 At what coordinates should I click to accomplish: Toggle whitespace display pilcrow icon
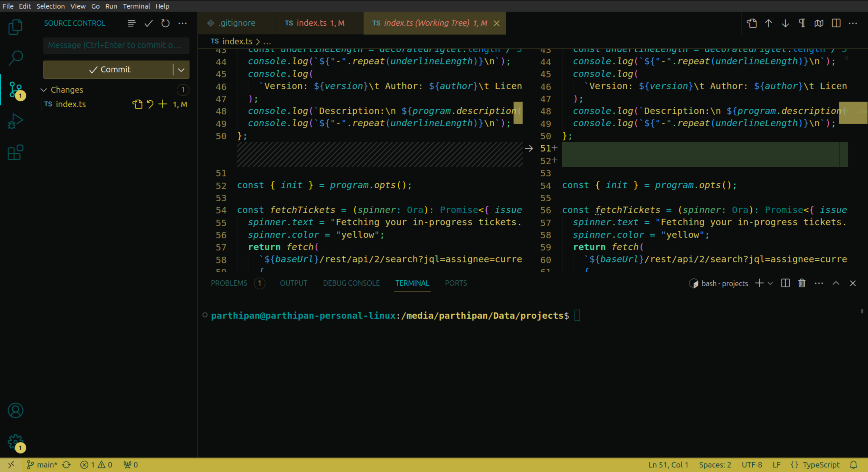click(x=802, y=23)
